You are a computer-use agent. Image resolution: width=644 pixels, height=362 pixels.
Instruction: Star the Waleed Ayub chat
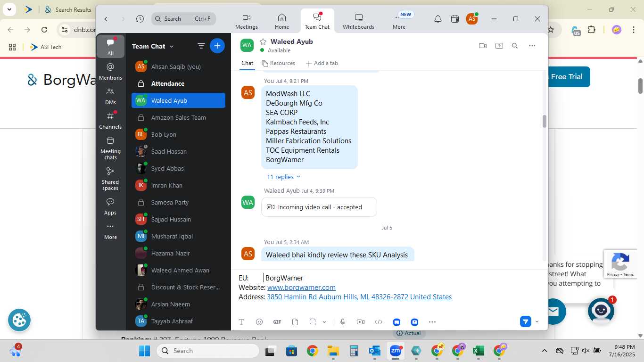(263, 41)
